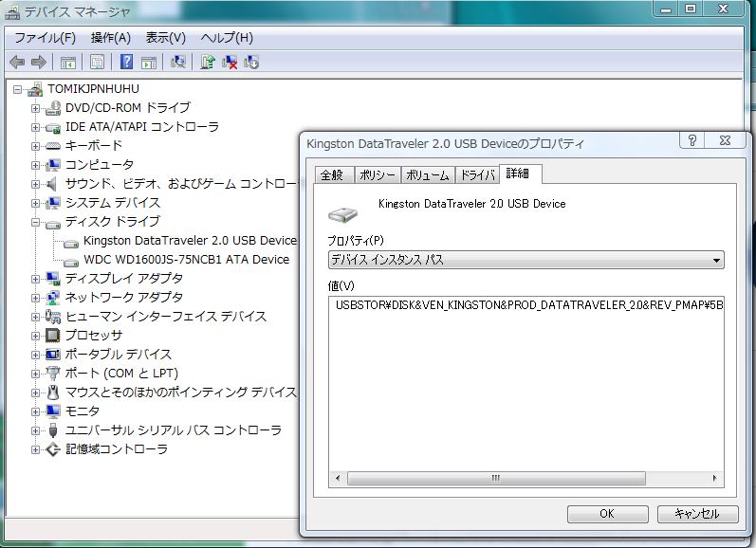Switch to the 全般 tab

[333, 175]
